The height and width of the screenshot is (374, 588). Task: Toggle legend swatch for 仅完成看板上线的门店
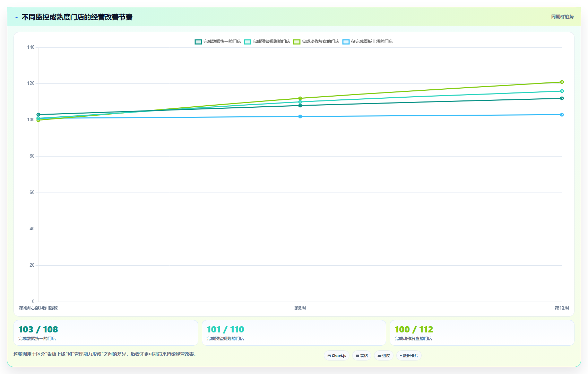pos(346,42)
